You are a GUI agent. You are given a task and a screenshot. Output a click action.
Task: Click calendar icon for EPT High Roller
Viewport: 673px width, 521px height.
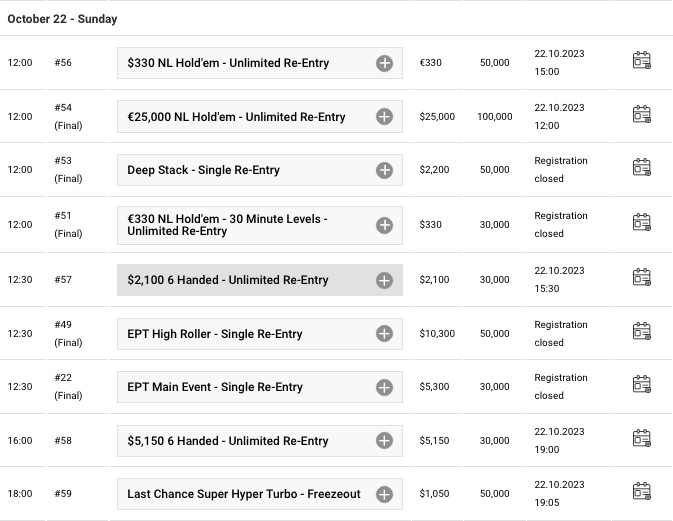click(642, 331)
